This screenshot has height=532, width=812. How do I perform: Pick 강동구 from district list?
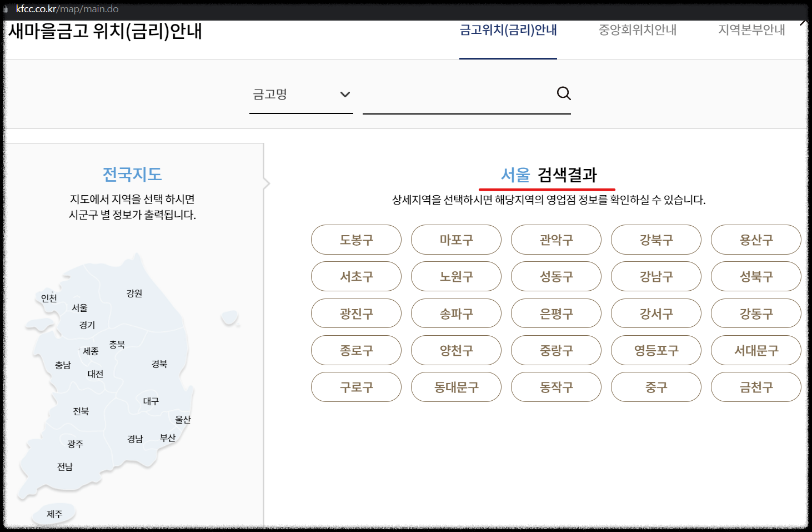pos(756,314)
